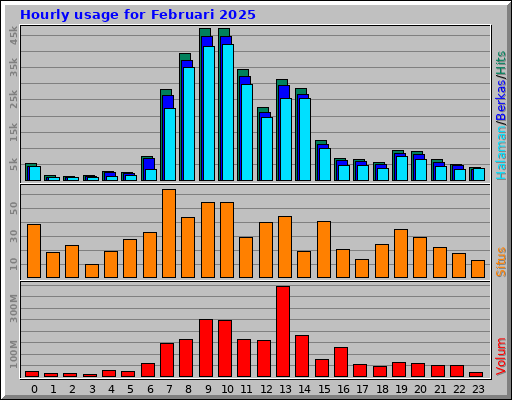Click hour label '19' on the x-axis
Viewport: 512px width, 400px height.
pyautogui.click(x=401, y=389)
